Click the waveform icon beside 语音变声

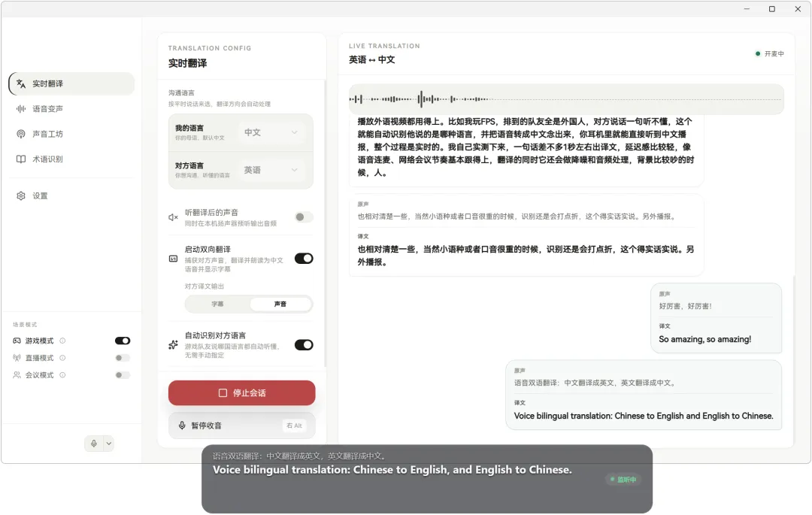point(21,109)
